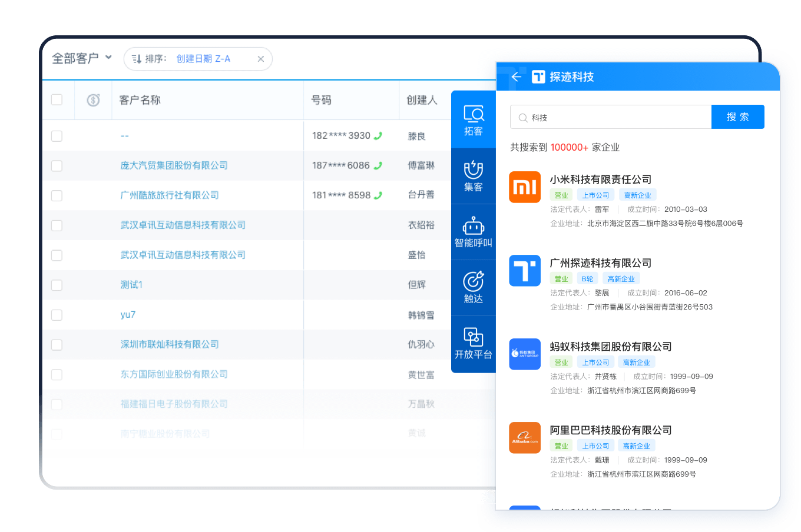Click the search input containing 科技

click(x=611, y=117)
